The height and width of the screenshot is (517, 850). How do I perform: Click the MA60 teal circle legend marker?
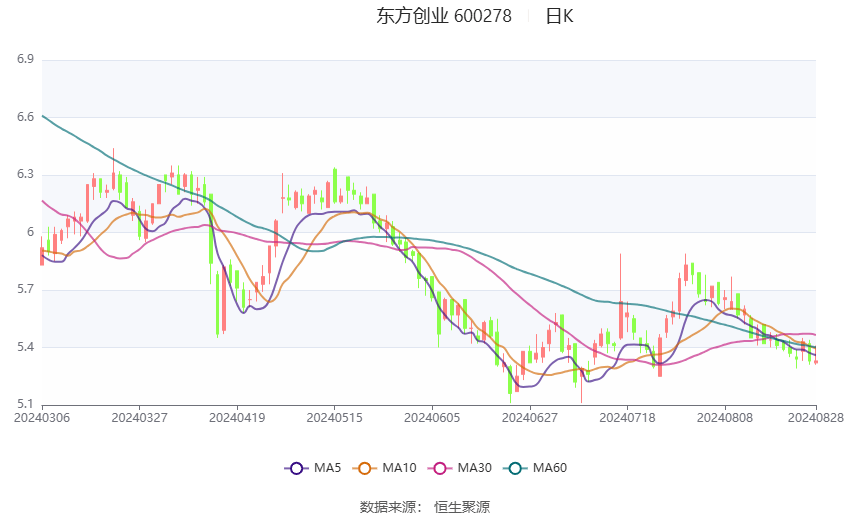(x=514, y=467)
